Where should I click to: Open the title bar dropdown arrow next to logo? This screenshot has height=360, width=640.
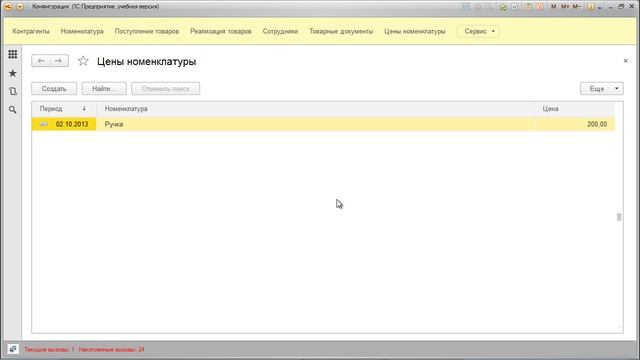[x=20, y=7]
